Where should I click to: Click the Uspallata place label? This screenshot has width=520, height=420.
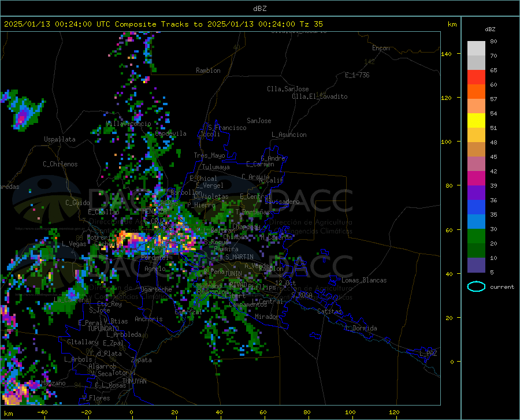point(60,139)
